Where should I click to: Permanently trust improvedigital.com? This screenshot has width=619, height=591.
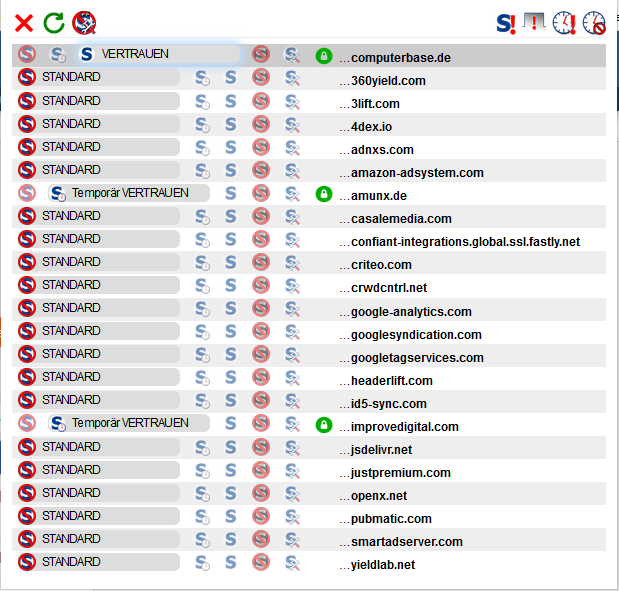[x=231, y=423]
